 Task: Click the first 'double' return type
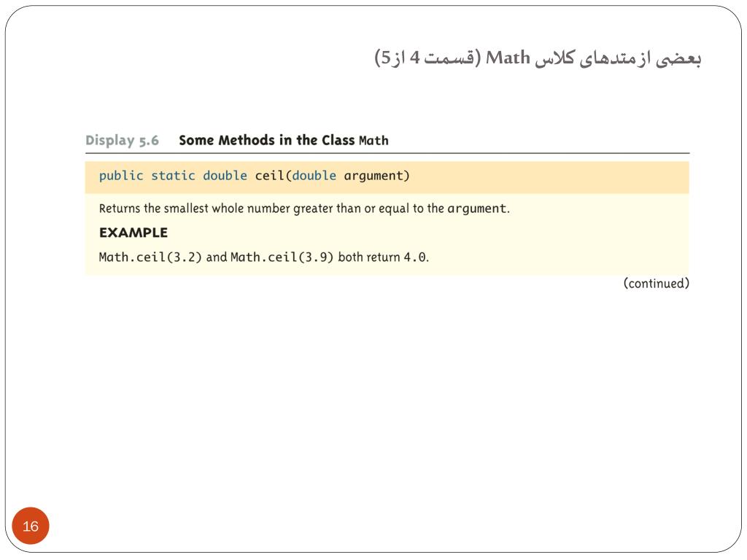(x=225, y=176)
